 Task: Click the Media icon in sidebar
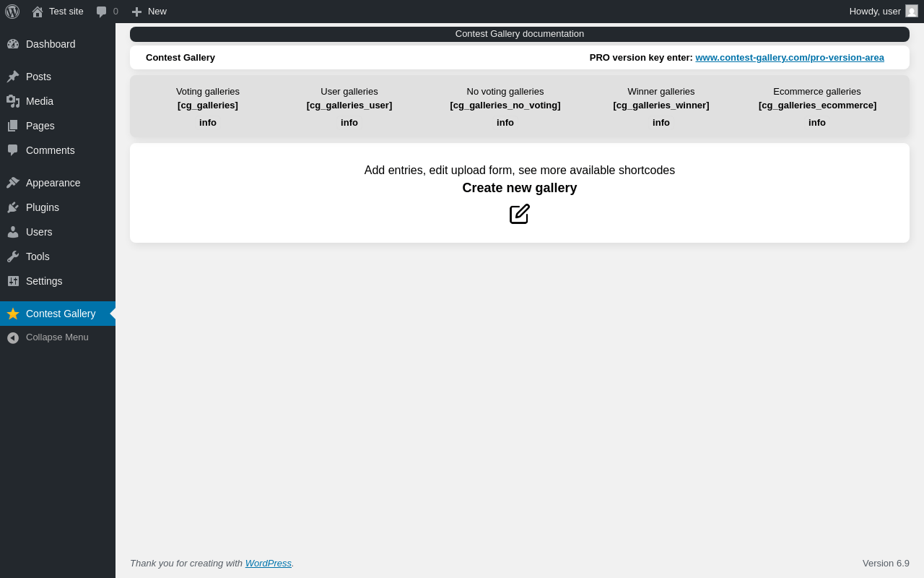click(x=13, y=101)
